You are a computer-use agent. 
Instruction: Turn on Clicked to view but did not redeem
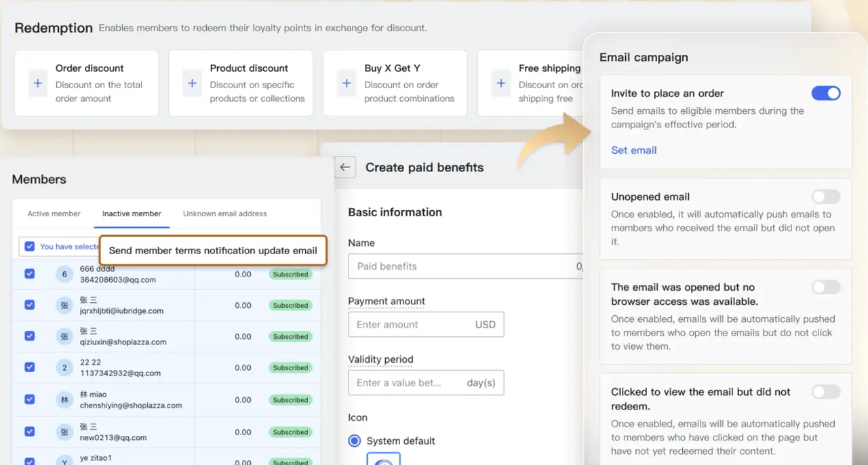825,392
